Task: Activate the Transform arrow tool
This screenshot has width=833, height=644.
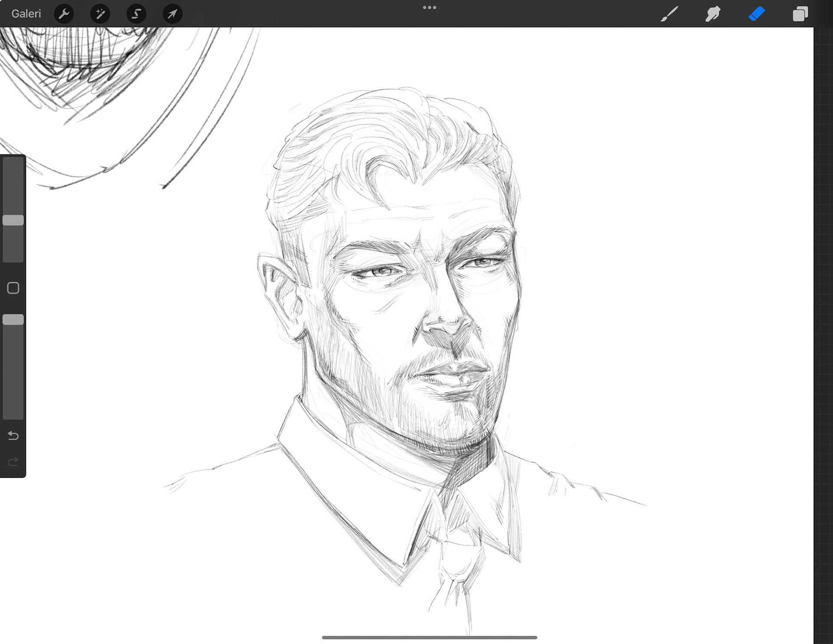Action: (172, 14)
